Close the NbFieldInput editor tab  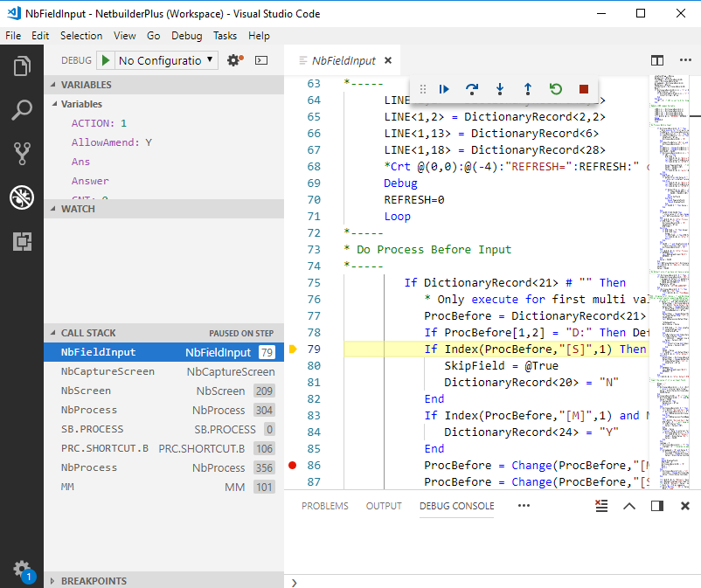(x=388, y=60)
